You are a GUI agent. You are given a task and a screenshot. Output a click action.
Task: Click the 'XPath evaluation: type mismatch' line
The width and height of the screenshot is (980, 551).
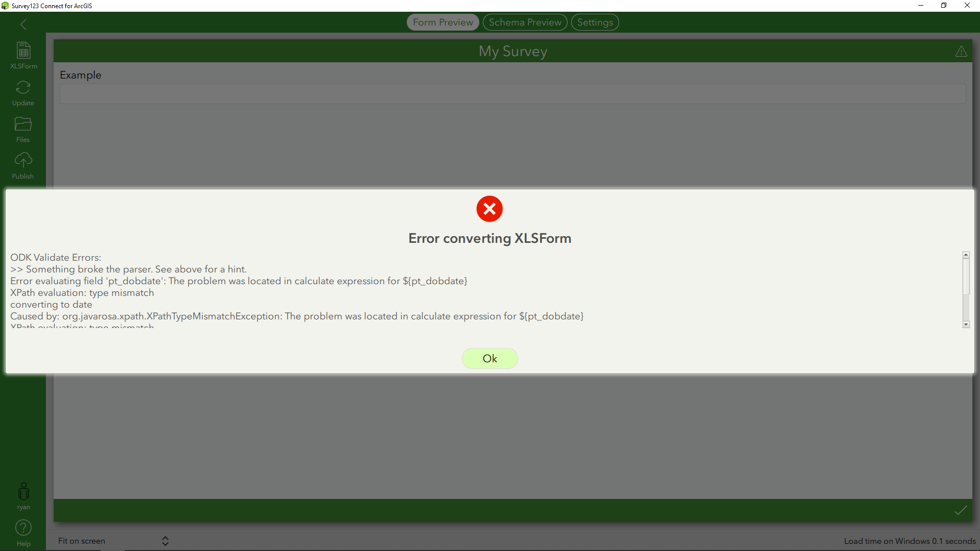coord(82,293)
